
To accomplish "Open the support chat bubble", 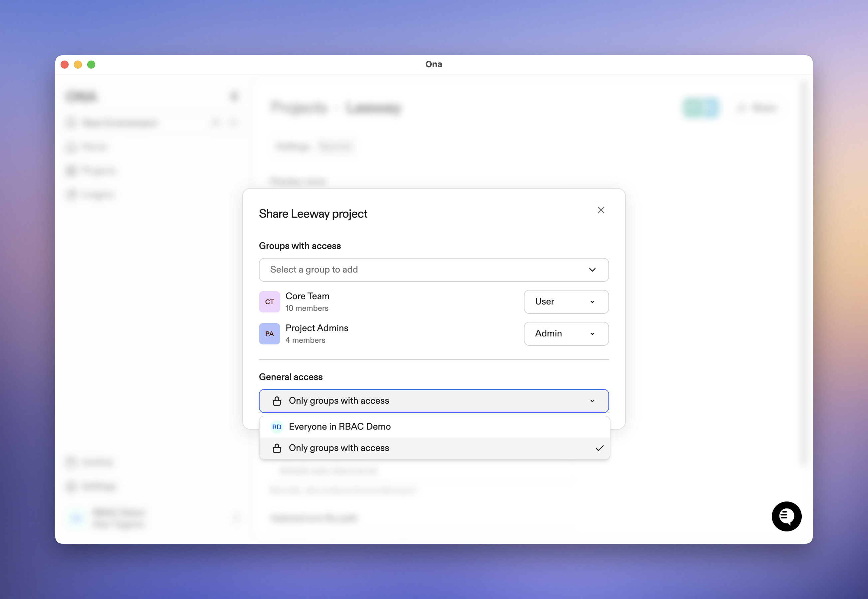I will [x=786, y=516].
